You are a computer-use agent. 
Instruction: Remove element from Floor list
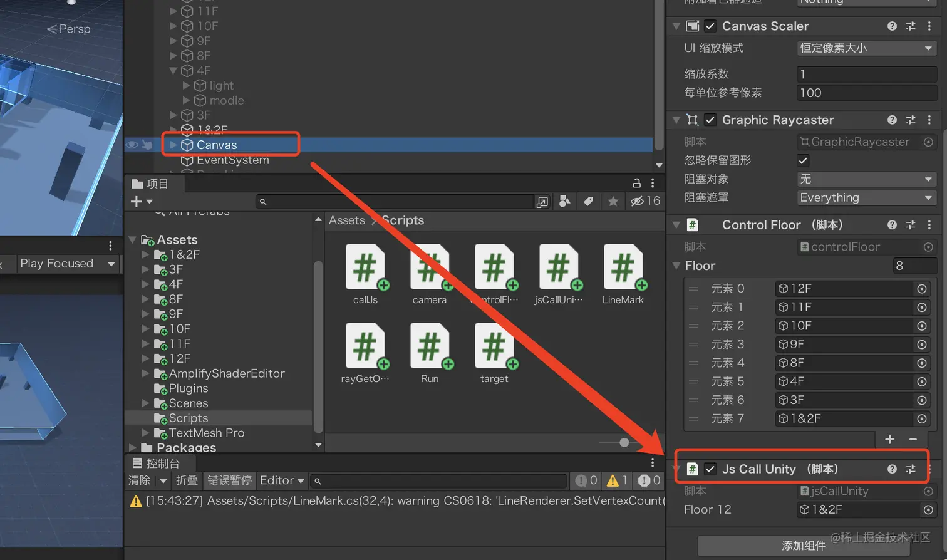click(x=913, y=439)
